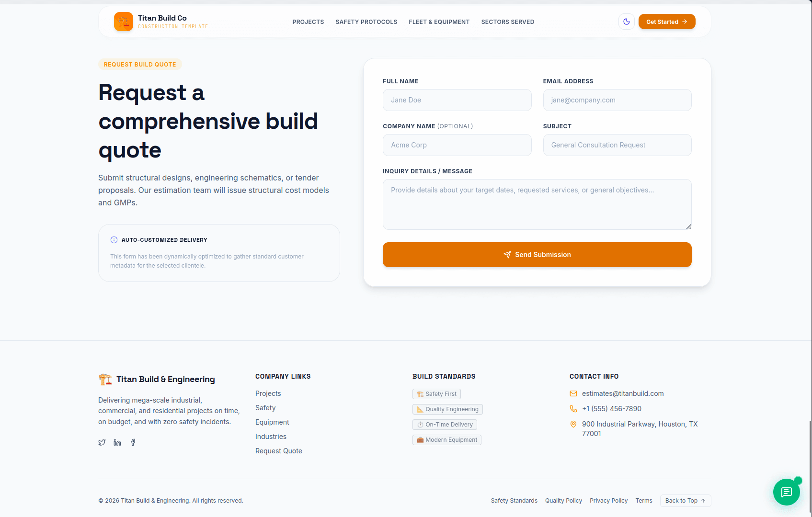Open the Terms footer link
This screenshot has width=812, height=517.
click(x=644, y=501)
